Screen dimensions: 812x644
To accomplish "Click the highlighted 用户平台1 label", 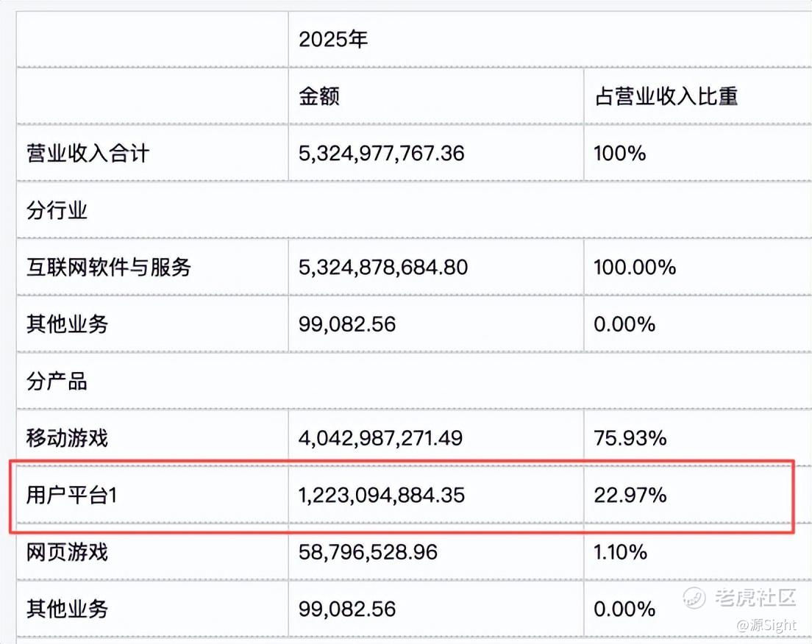I will tap(72, 495).
